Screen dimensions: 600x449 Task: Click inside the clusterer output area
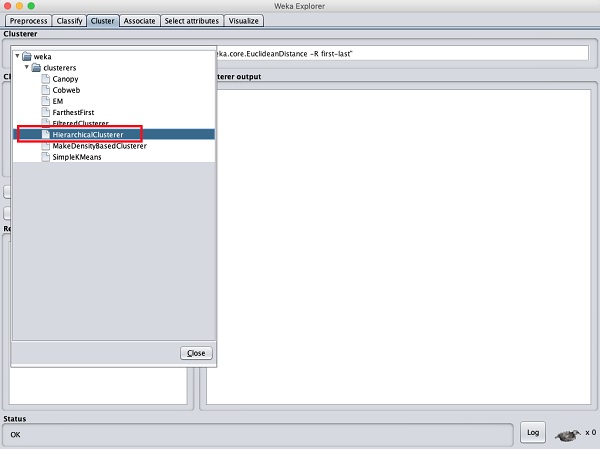pyautogui.click(x=399, y=247)
